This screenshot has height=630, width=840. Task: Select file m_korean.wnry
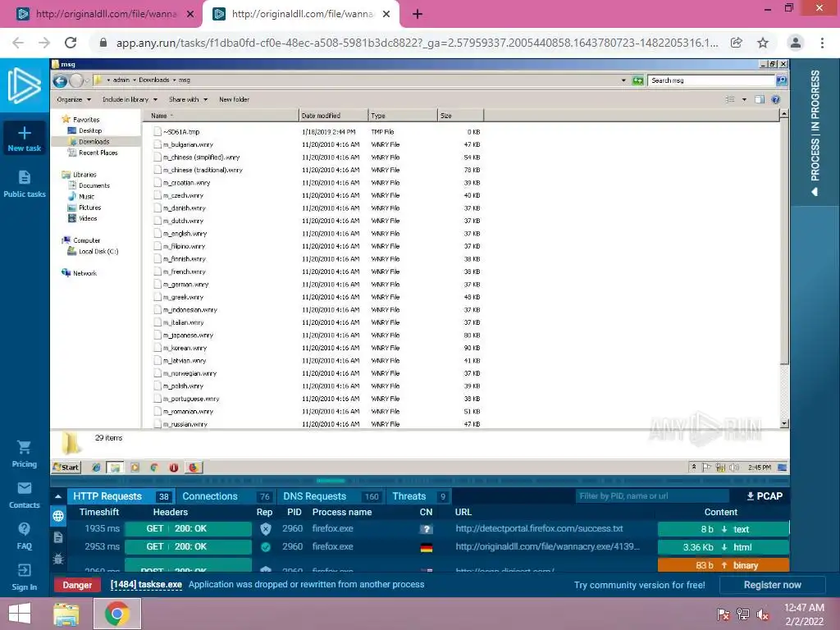[x=185, y=348]
